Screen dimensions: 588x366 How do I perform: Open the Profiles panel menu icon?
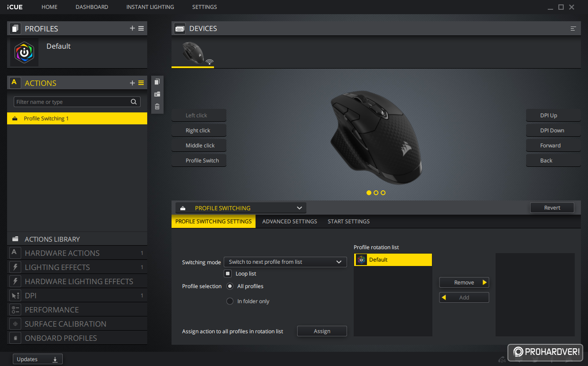pyautogui.click(x=141, y=28)
